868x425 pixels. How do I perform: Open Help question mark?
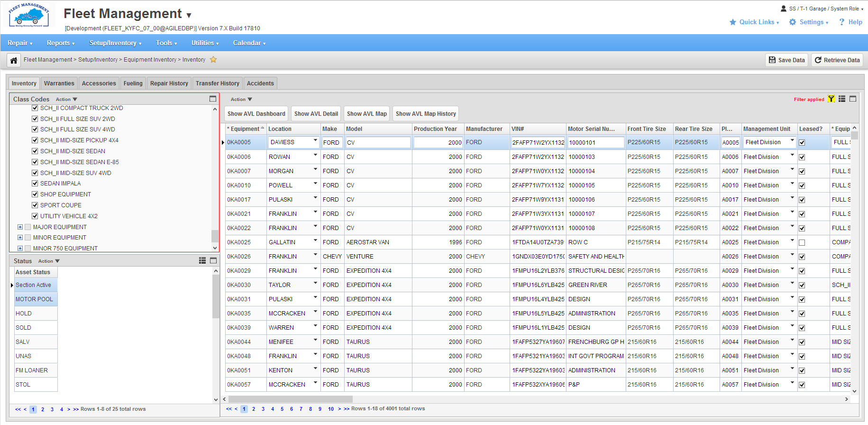[x=850, y=22]
